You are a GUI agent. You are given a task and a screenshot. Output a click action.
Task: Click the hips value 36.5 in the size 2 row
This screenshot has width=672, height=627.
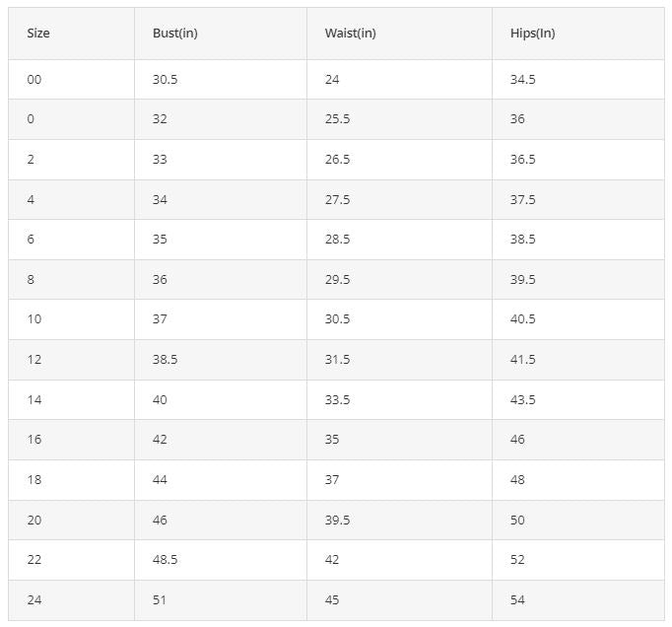tap(522, 159)
